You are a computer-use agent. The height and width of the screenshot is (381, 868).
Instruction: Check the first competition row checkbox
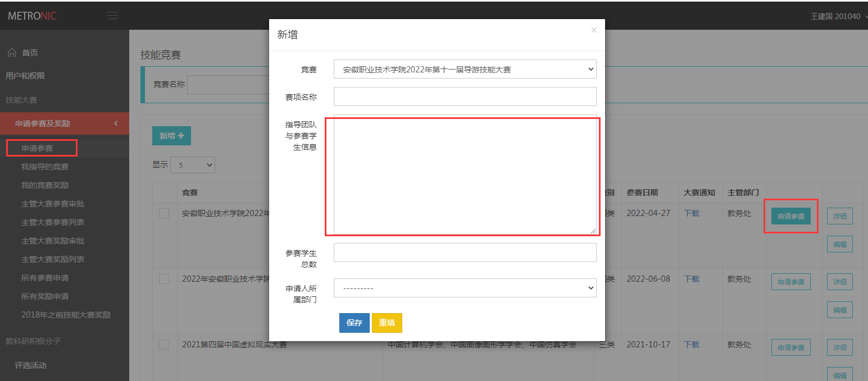tap(164, 213)
